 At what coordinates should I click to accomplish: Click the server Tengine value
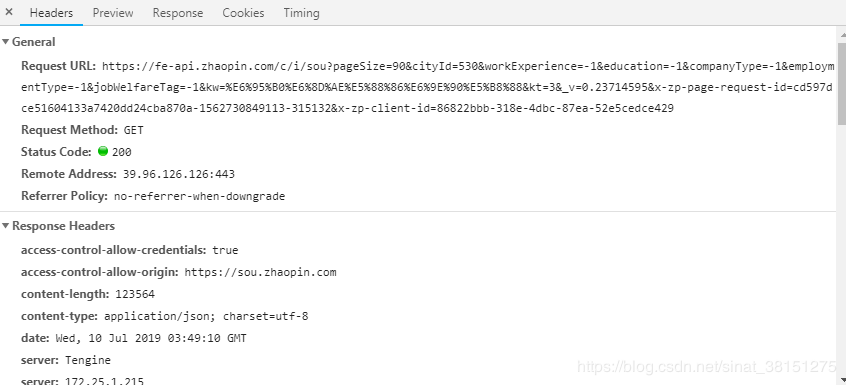(x=87, y=360)
